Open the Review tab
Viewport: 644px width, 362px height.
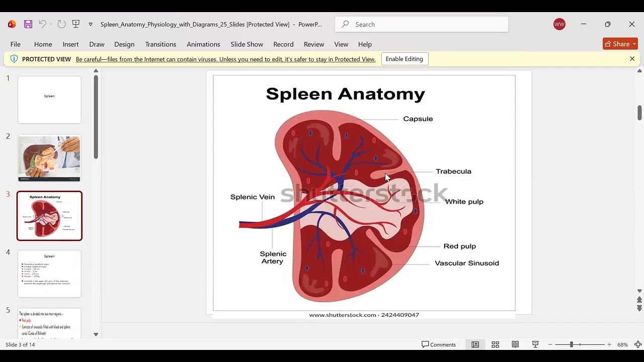(314, 44)
